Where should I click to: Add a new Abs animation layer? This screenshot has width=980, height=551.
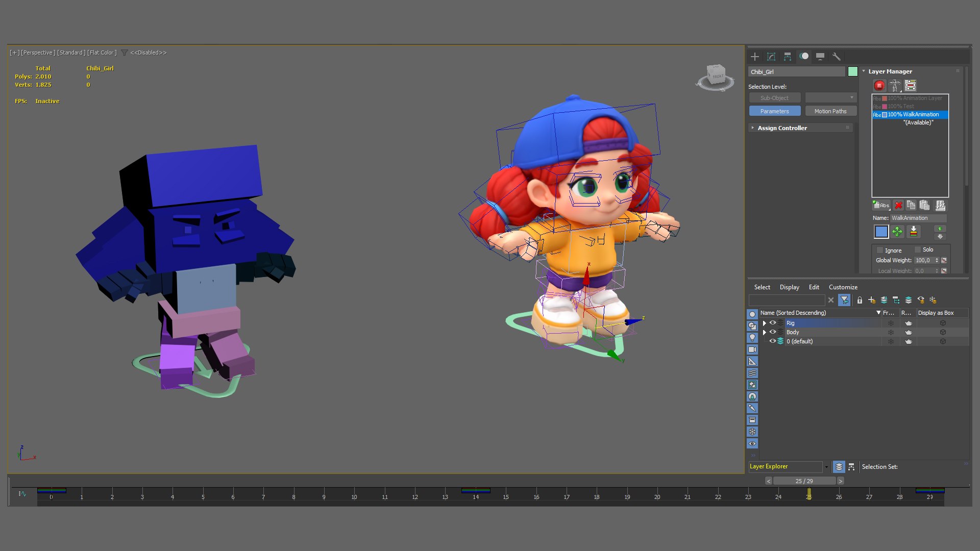[881, 206]
